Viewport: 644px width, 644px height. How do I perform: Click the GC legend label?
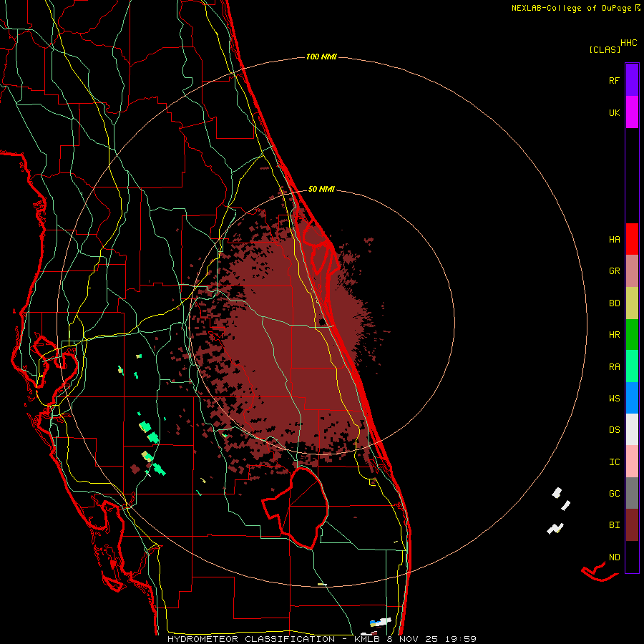pos(614,494)
